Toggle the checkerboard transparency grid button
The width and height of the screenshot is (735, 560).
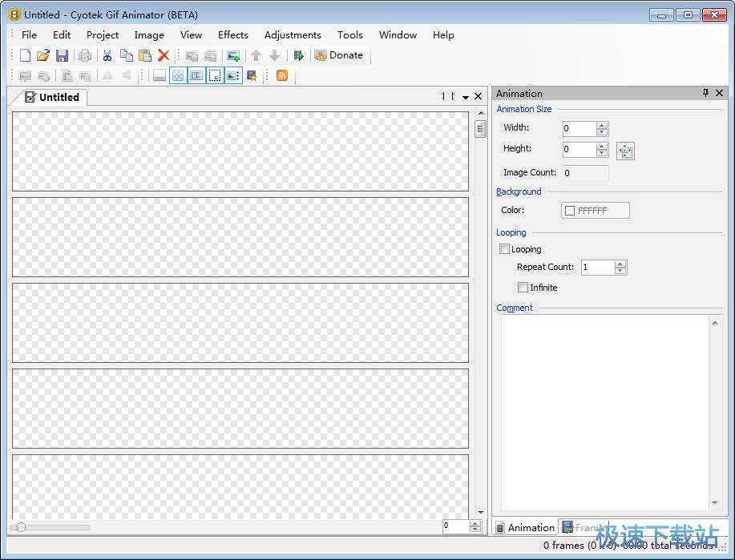pyautogui.click(x=178, y=75)
